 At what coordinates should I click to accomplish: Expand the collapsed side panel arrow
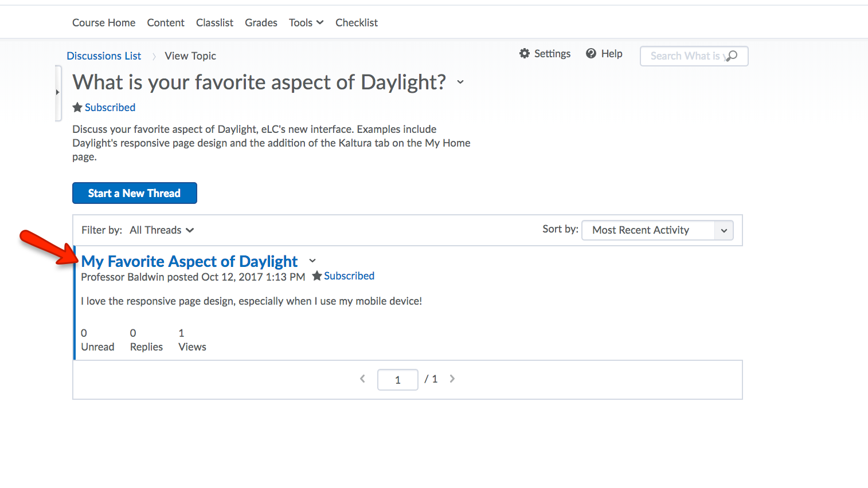[57, 92]
